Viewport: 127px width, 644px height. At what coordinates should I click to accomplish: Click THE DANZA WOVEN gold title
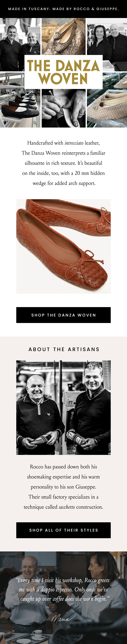(x=63, y=72)
